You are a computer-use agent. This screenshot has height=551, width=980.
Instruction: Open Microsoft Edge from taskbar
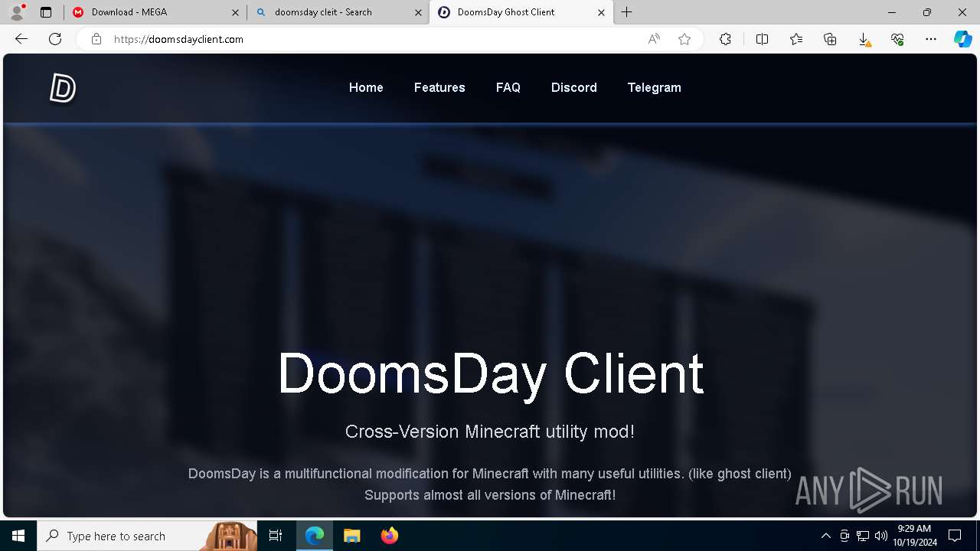[x=315, y=536]
